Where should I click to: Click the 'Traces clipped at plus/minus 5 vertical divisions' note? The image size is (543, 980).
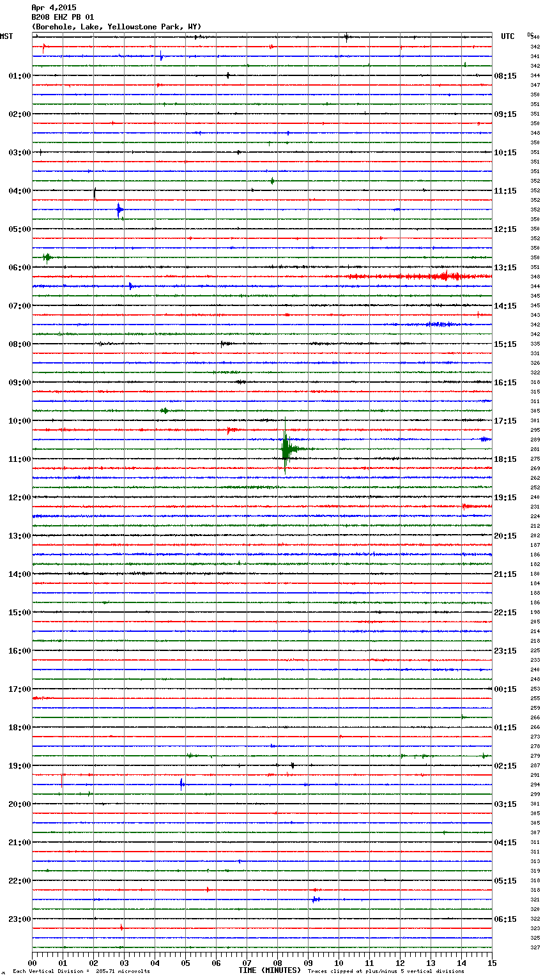click(x=386, y=971)
